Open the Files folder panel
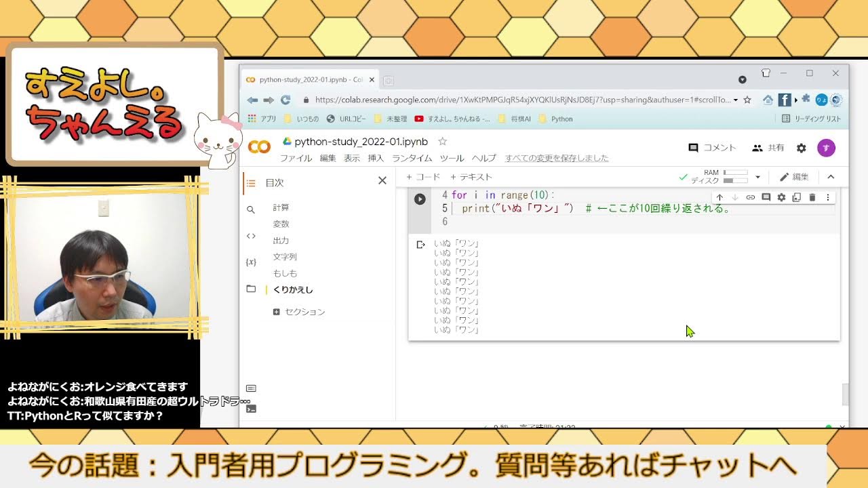 [x=251, y=289]
